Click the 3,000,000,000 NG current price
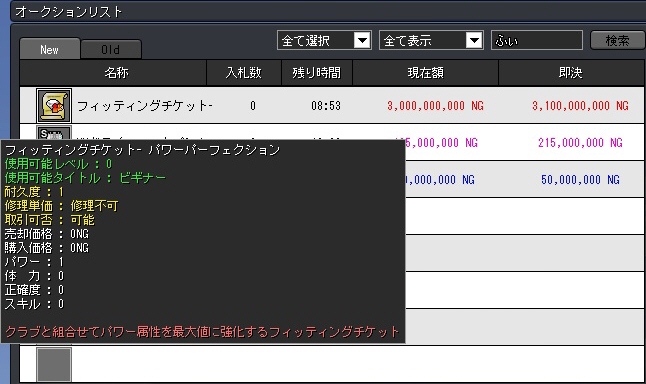Screen dimensions: 646x384 coord(435,106)
